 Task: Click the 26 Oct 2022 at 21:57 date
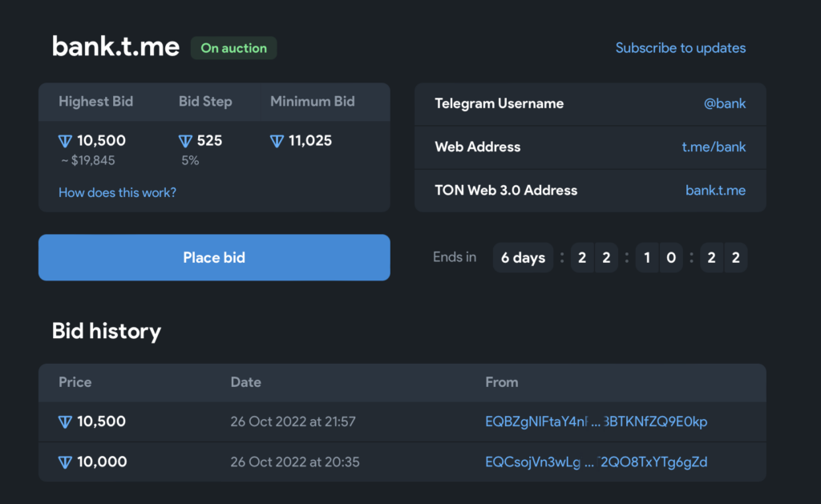coord(293,422)
